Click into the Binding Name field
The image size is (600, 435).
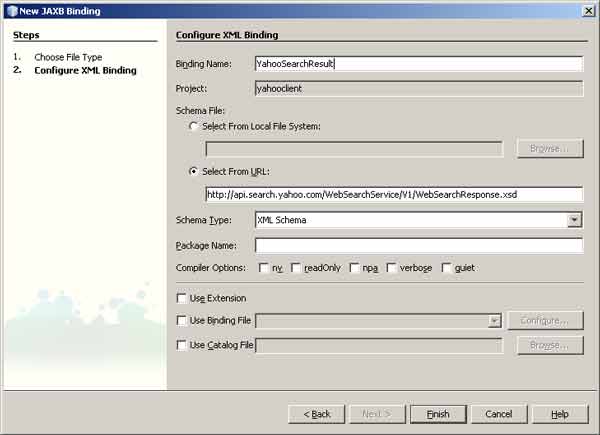(419, 64)
